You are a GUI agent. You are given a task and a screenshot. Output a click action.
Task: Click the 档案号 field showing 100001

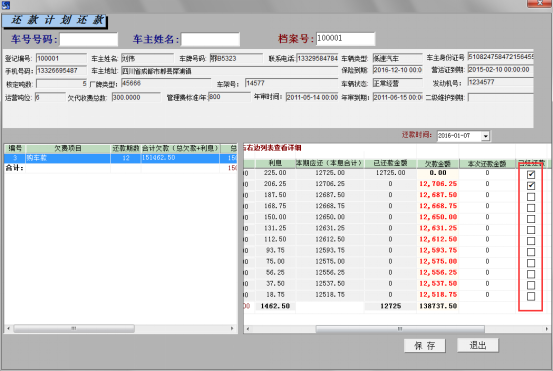tap(345, 38)
